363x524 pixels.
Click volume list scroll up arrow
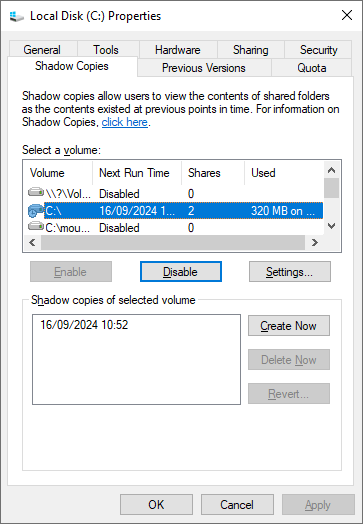(x=331, y=170)
